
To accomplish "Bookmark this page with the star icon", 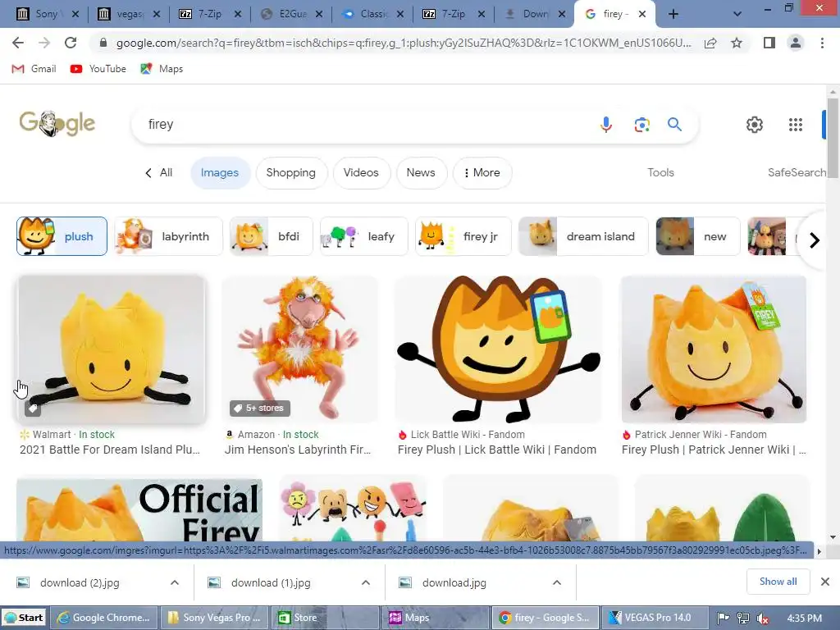I will click(737, 43).
